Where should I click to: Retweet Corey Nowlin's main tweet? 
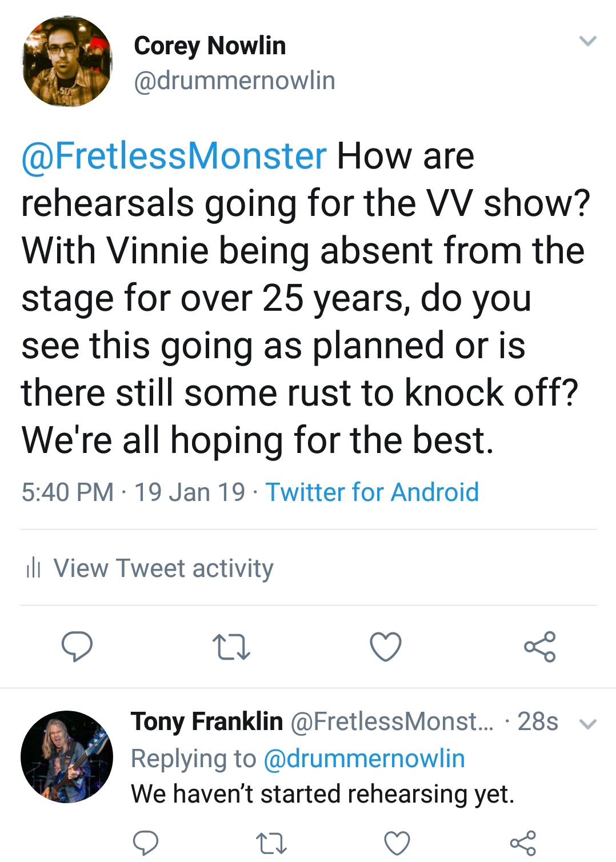[231, 647]
